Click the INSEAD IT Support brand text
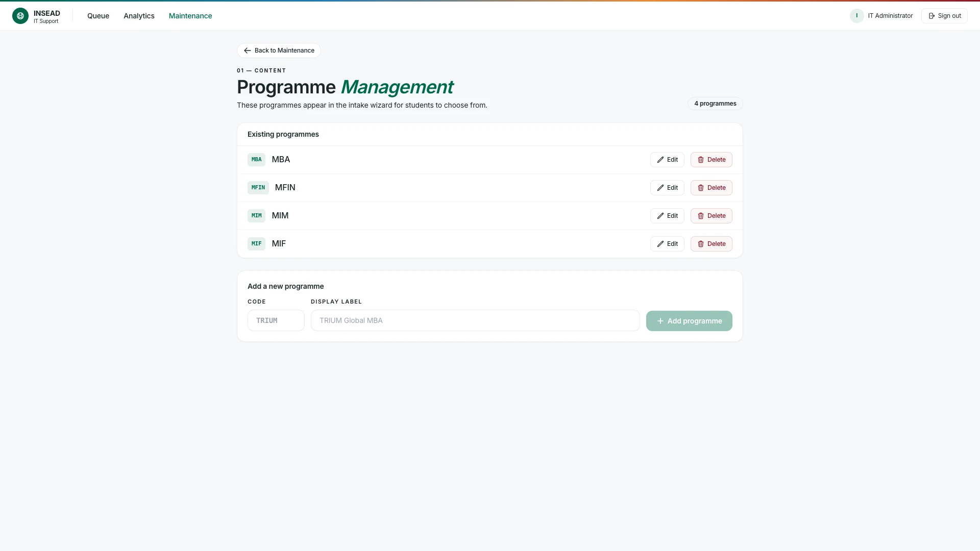The image size is (980, 551). click(x=47, y=17)
